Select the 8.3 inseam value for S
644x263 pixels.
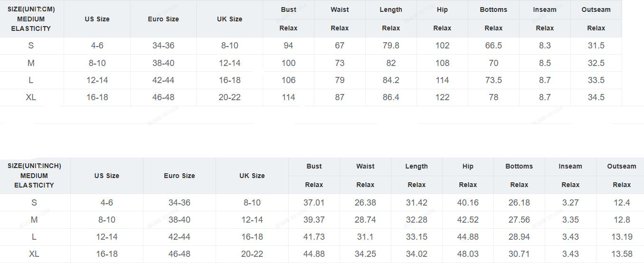click(x=545, y=46)
